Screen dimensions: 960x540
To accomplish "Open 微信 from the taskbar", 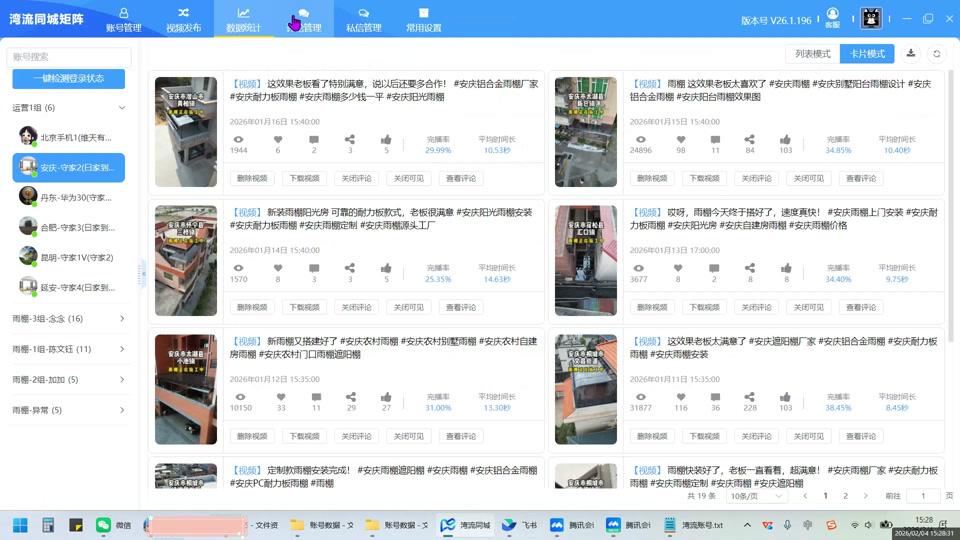I will coord(114,525).
